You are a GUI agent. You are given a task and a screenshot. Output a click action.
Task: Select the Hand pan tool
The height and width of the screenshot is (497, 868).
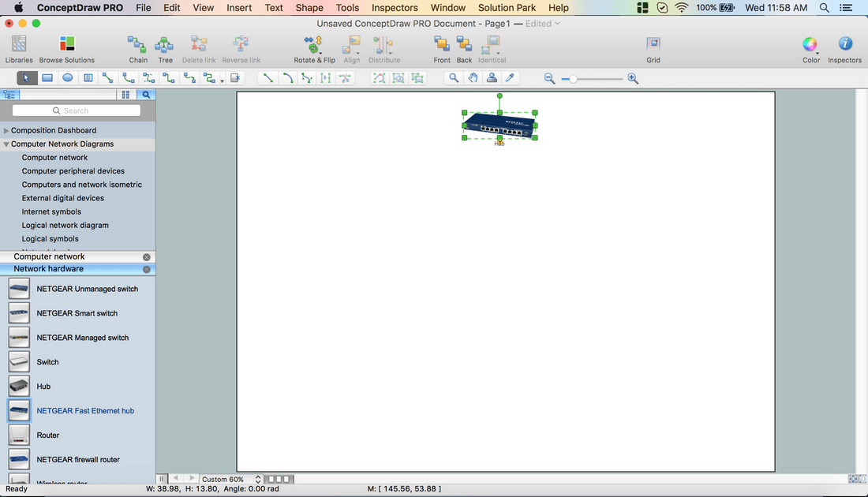tap(473, 78)
